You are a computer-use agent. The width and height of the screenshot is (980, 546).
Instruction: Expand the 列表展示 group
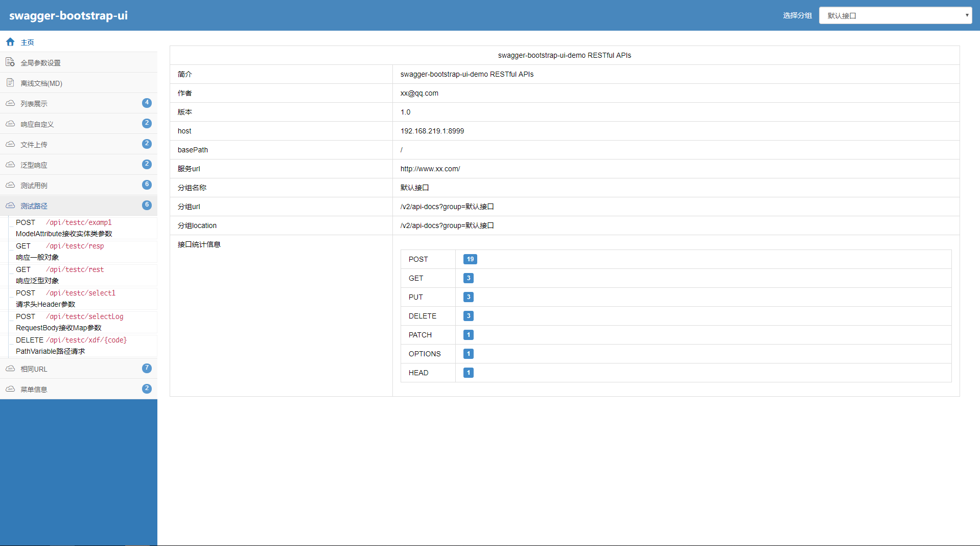[x=79, y=103]
